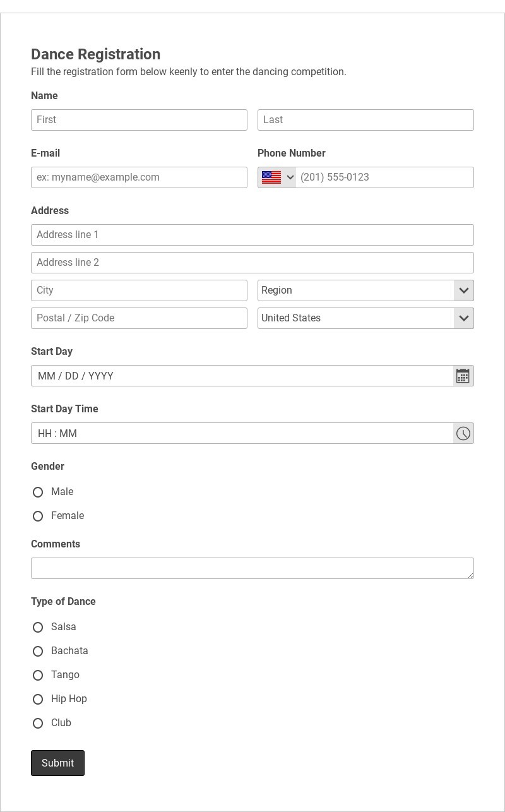Viewport: 505px width, 812px height.
Task: Choose Hip Hop as type of dance
Action: click(x=38, y=699)
